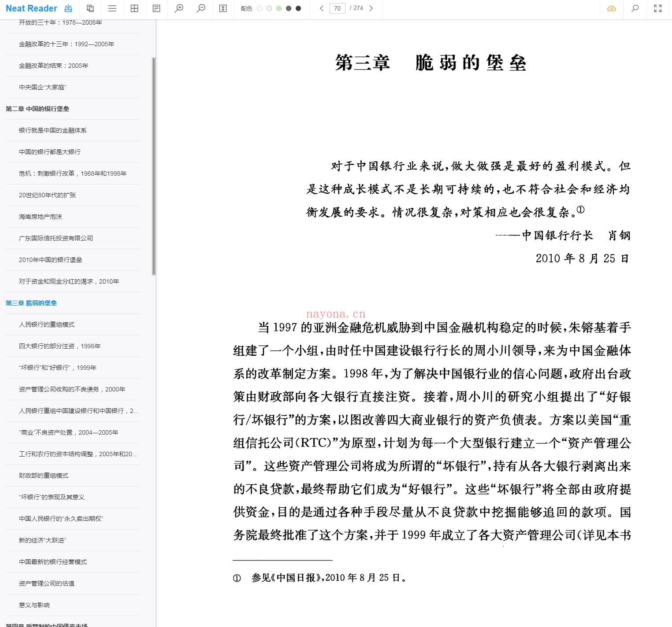The height and width of the screenshot is (627, 672).
Task: Click the import book icon beside Neat Reader
Action: point(68,8)
